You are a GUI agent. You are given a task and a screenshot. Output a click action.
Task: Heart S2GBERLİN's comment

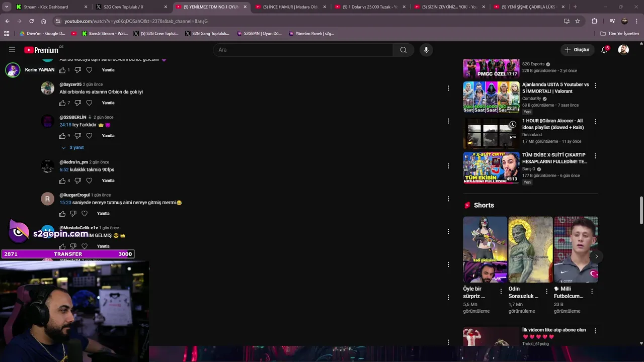[x=89, y=136]
